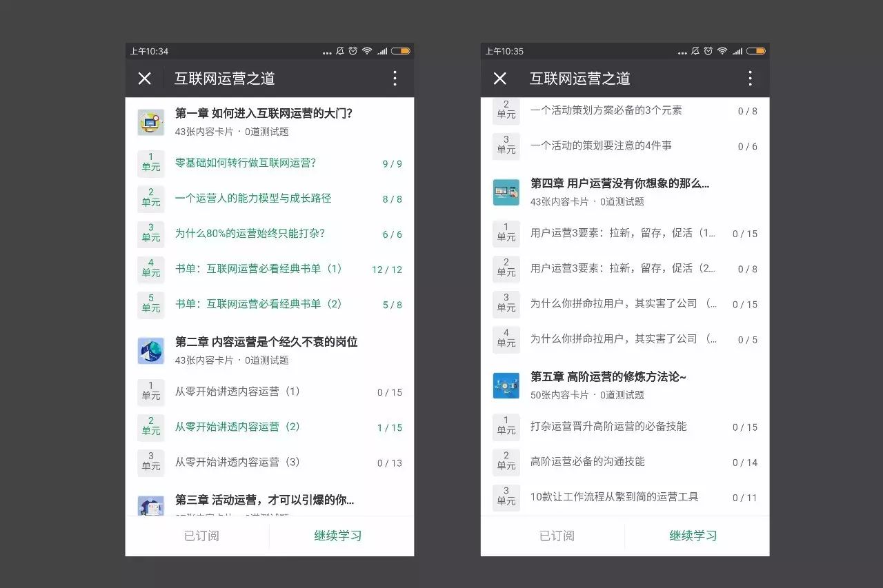Select chapter title 第四章 用户运营没有你想象的那么
Viewport: 883px width, 588px height.
(620, 183)
